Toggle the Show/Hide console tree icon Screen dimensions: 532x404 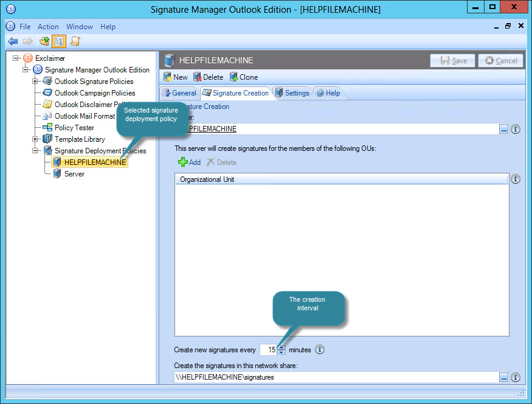(59, 41)
